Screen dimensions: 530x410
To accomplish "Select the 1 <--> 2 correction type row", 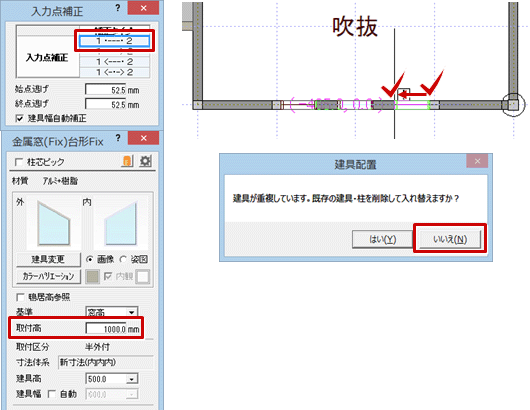I will tap(114, 72).
